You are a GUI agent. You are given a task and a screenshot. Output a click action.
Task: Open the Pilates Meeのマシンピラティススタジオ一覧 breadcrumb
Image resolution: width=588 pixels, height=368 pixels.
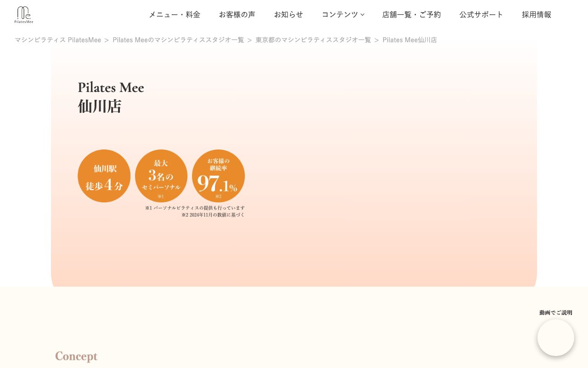pos(178,40)
